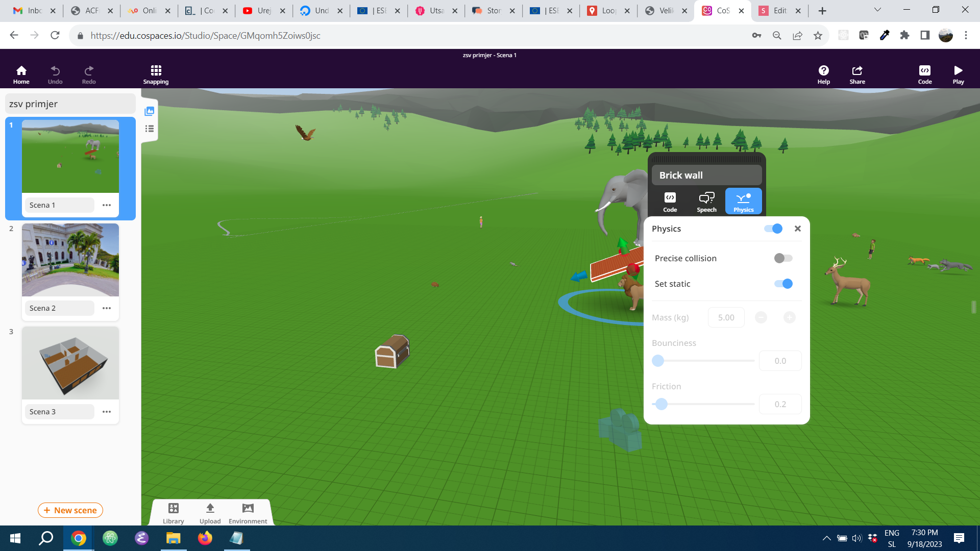Open Code tab for Brick wall
The width and height of the screenshot is (980, 551).
tap(670, 202)
